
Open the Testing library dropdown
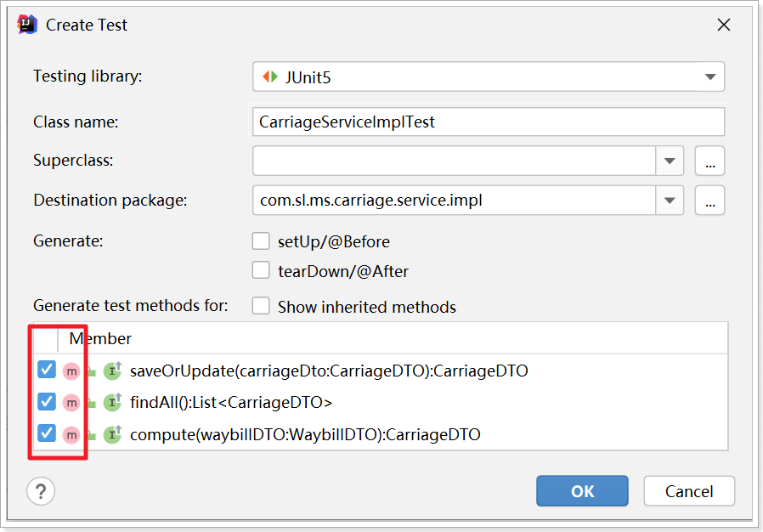coord(710,77)
